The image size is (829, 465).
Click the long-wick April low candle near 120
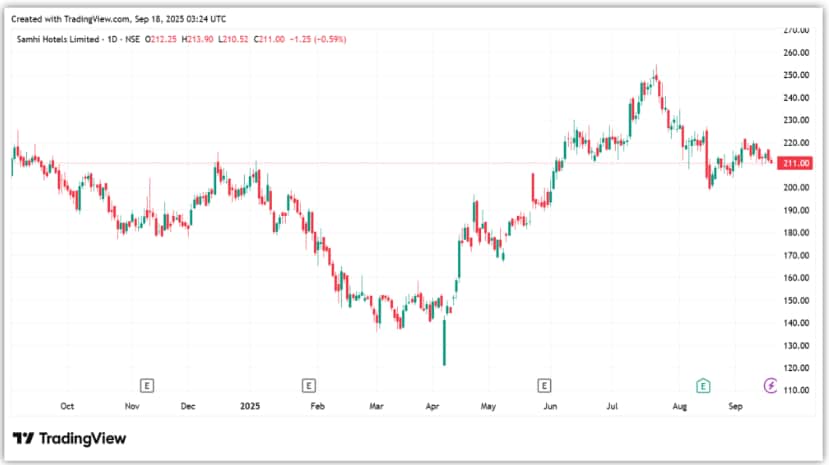click(x=444, y=345)
